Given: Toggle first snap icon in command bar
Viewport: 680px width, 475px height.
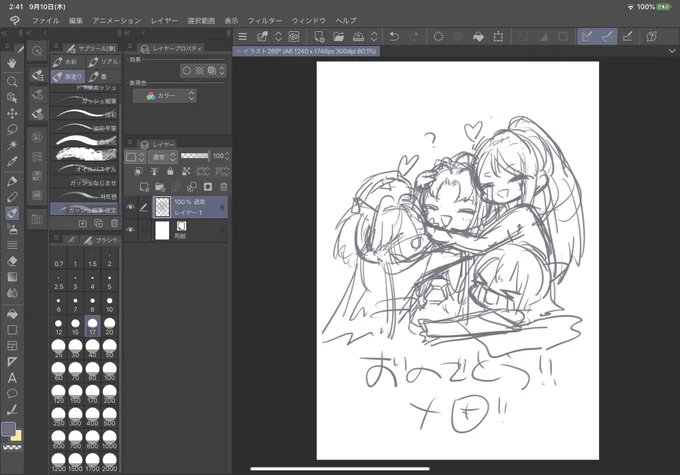Looking at the screenshot, I should [x=587, y=36].
